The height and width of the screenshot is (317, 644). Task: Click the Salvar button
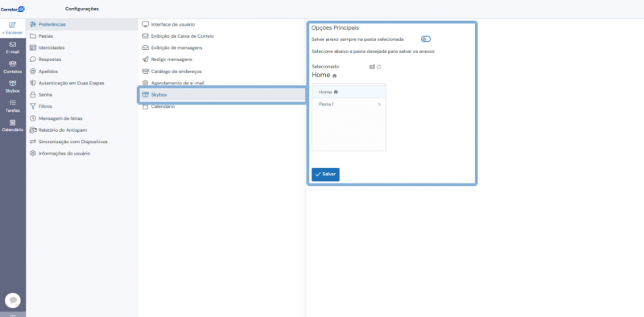click(325, 174)
